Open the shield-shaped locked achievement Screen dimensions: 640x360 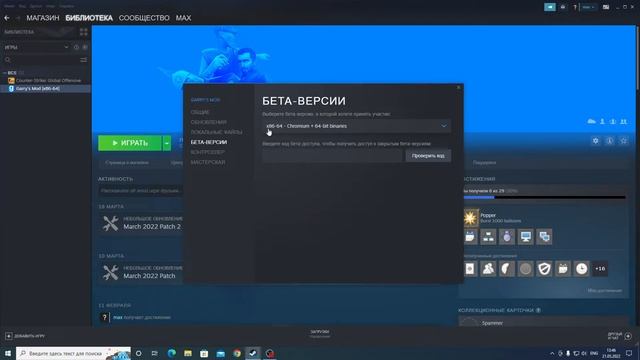pyautogui.click(x=544, y=269)
